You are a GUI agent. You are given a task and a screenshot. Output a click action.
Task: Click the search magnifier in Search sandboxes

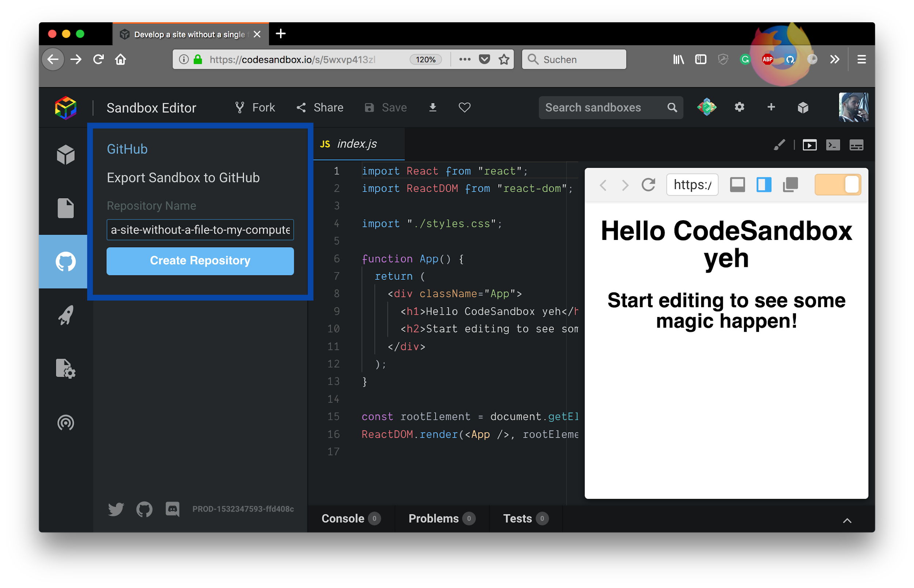672,108
